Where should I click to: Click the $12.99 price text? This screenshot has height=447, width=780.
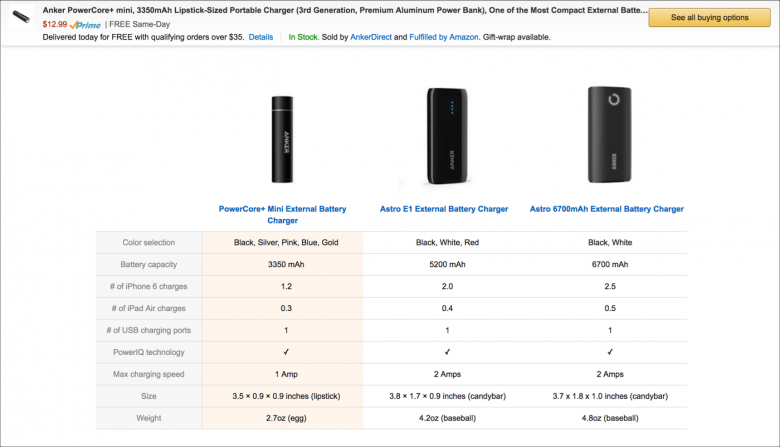tap(54, 24)
